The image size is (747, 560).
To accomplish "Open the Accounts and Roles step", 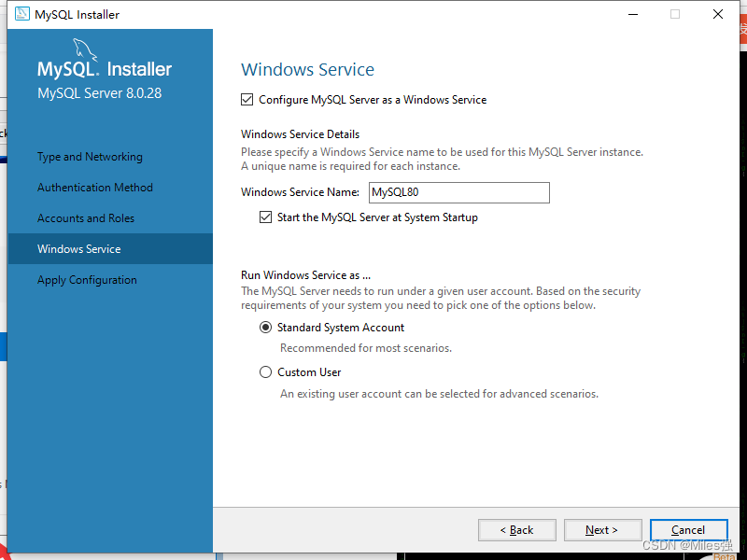I will [86, 218].
